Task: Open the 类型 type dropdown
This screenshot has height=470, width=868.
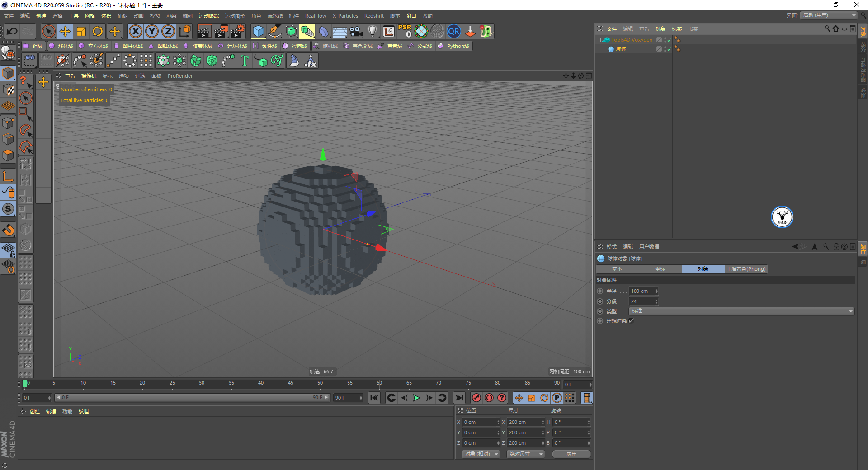Action: (x=741, y=311)
